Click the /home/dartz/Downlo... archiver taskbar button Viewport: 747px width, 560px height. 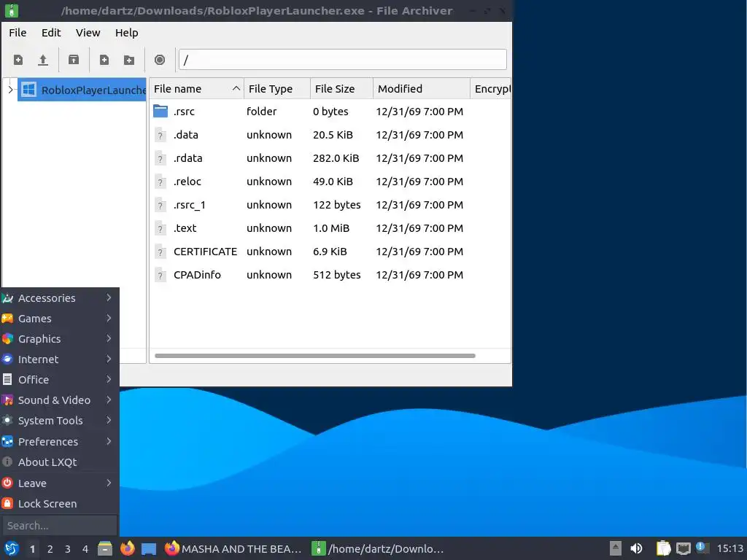pos(378,548)
